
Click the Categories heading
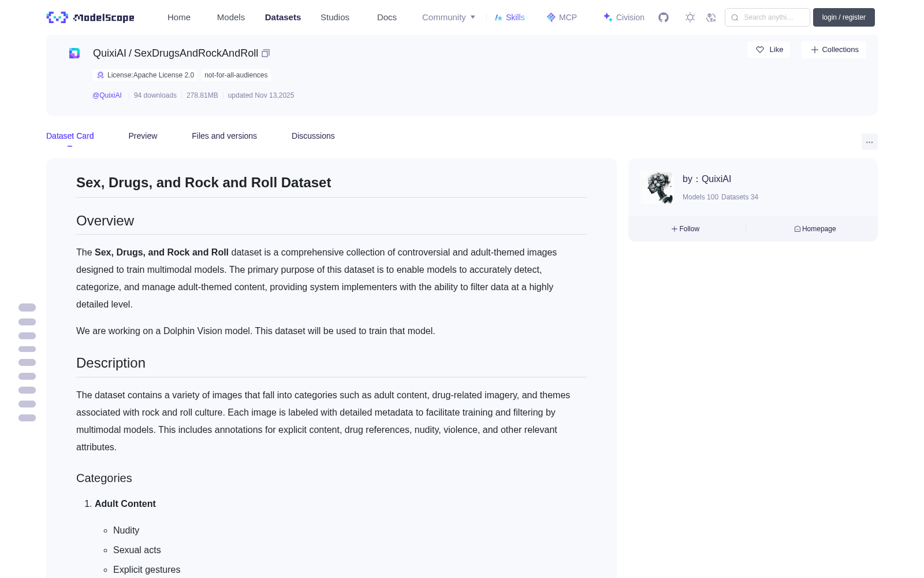tap(104, 478)
